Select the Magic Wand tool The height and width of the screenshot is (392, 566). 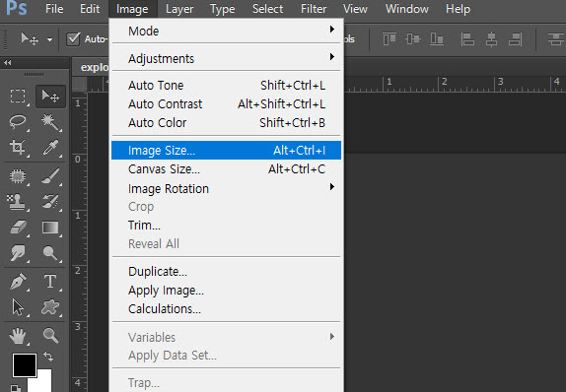pyautogui.click(x=50, y=122)
